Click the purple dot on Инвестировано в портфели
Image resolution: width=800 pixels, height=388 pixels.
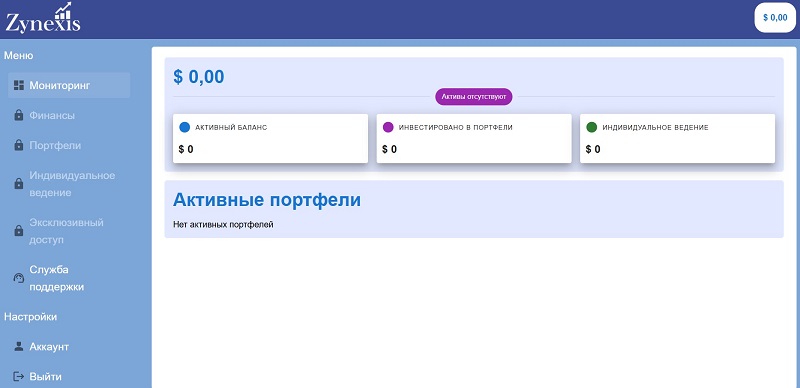pyautogui.click(x=388, y=127)
